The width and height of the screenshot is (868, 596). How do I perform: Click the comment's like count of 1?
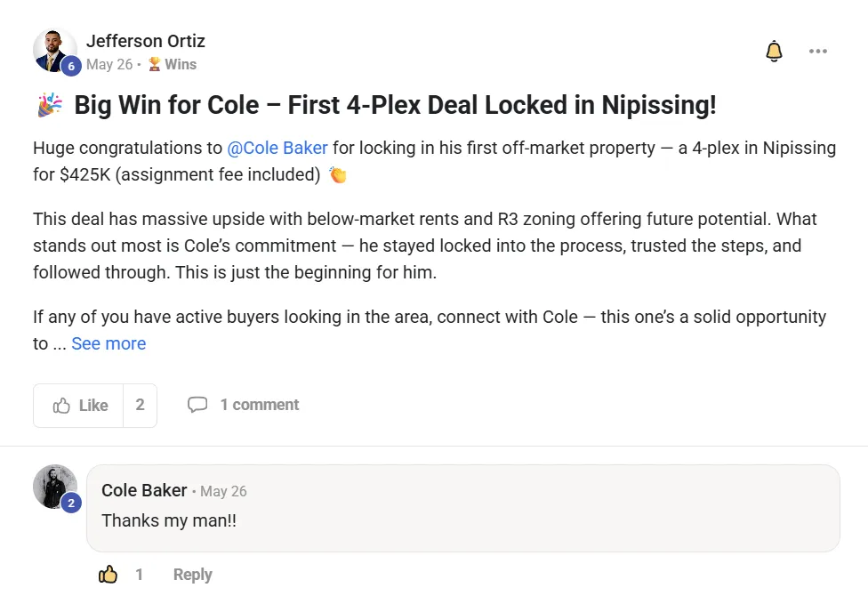(x=139, y=575)
